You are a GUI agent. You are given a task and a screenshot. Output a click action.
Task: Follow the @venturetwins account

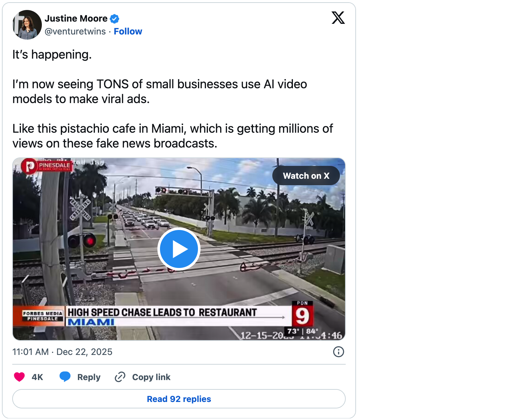pos(128,32)
